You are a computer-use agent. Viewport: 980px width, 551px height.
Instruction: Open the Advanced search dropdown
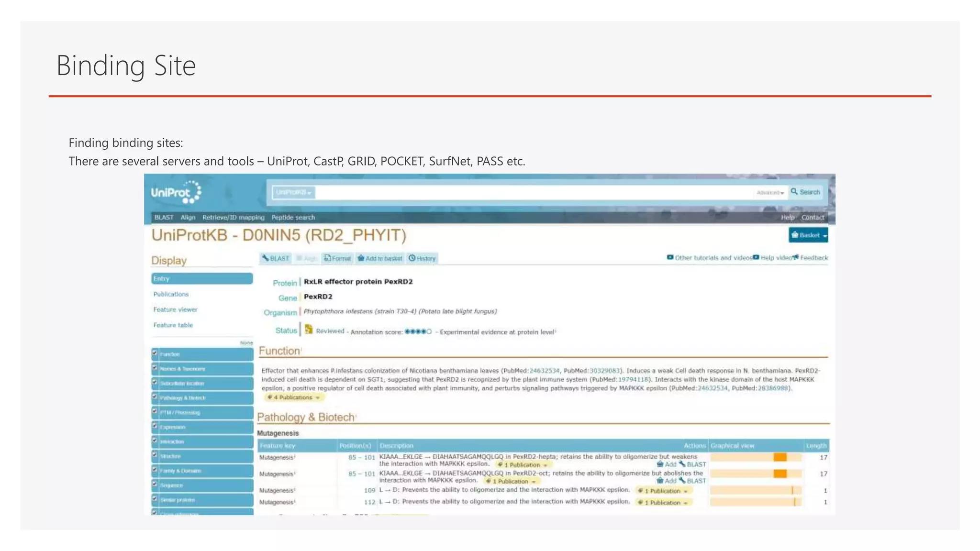pos(770,193)
